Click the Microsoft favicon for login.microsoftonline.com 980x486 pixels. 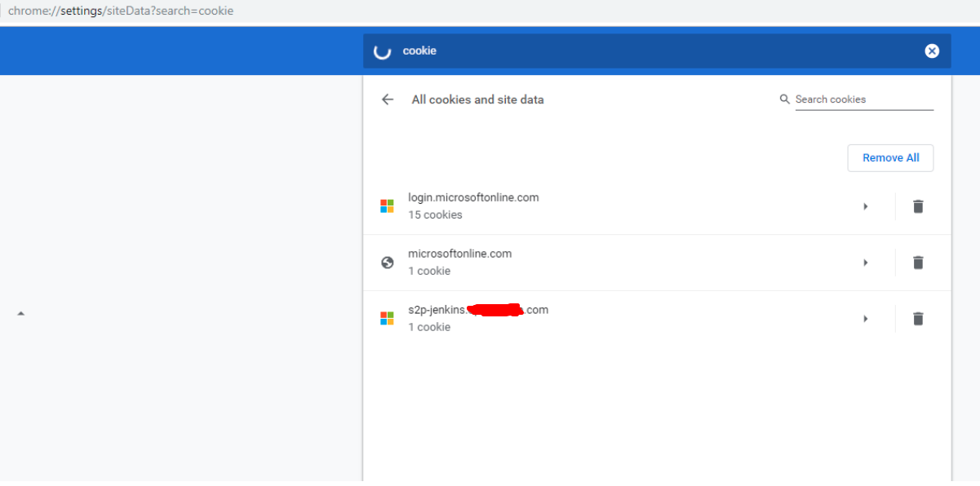click(388, 206)
